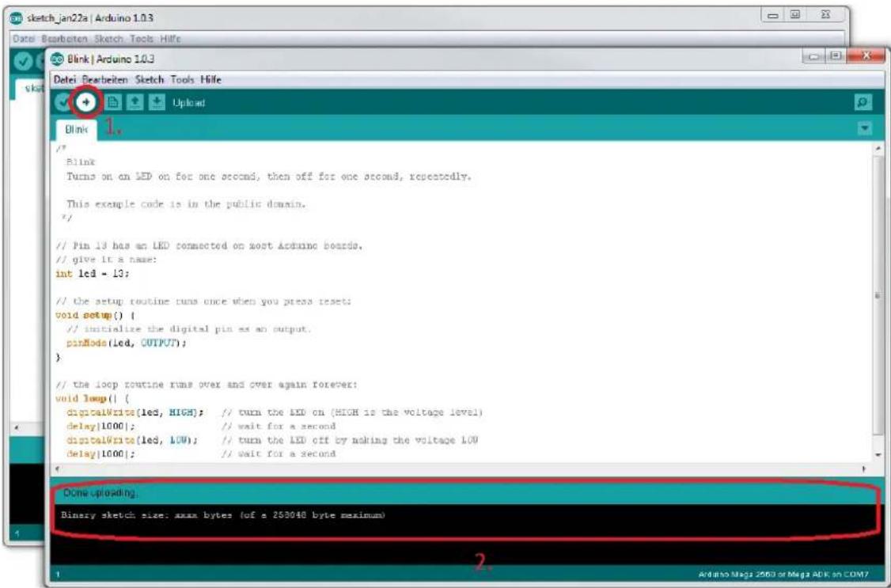Image resolution: width=891 pixels, height=588 pixels.
Task: Click the Upload arrow icon in the toolbar
Action: 85,102
